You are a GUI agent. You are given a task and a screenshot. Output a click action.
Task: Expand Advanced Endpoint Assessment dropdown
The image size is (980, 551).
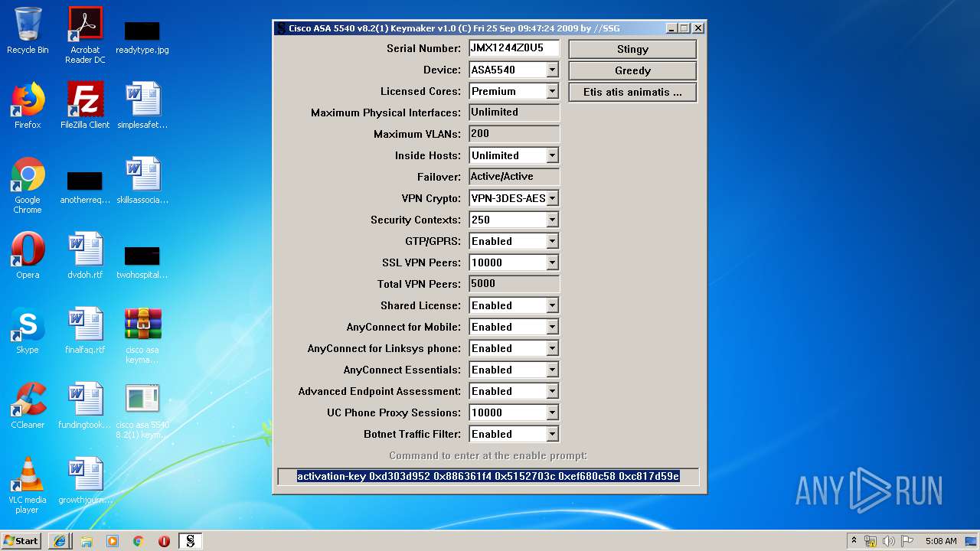552,391
